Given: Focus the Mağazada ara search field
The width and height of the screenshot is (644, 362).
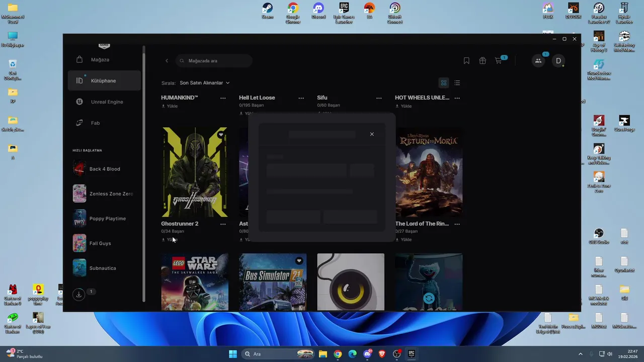Looking at the screenshot, I should click(214, 61).
